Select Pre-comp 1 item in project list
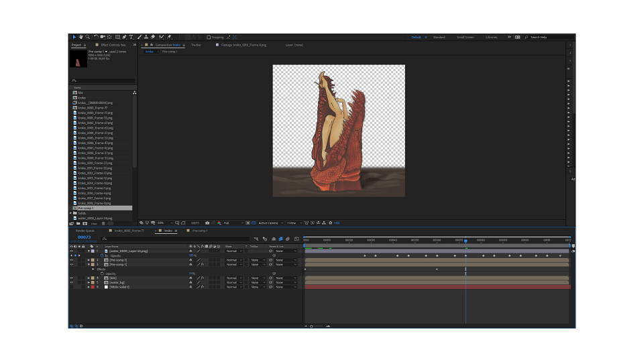This screenshot has height=362, width=644. pyautogui.click(x=85, y=208)
